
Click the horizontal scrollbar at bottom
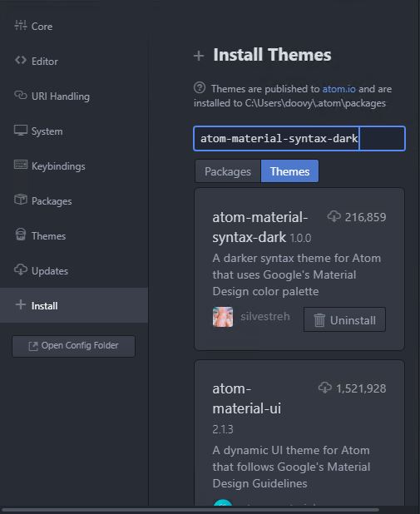pyautogui.click(x=190, y=510)
